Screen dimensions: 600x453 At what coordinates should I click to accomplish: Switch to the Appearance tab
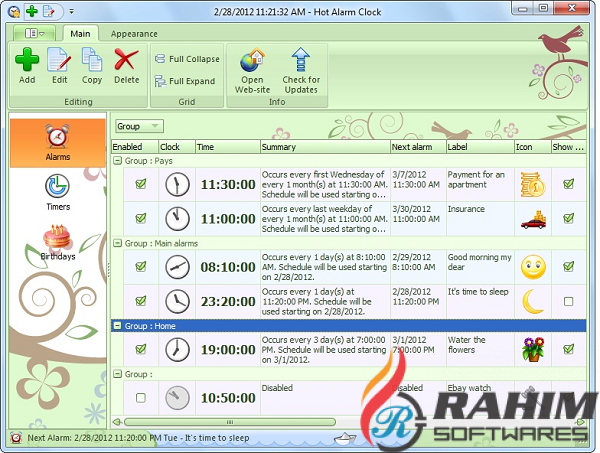point(134,33)
